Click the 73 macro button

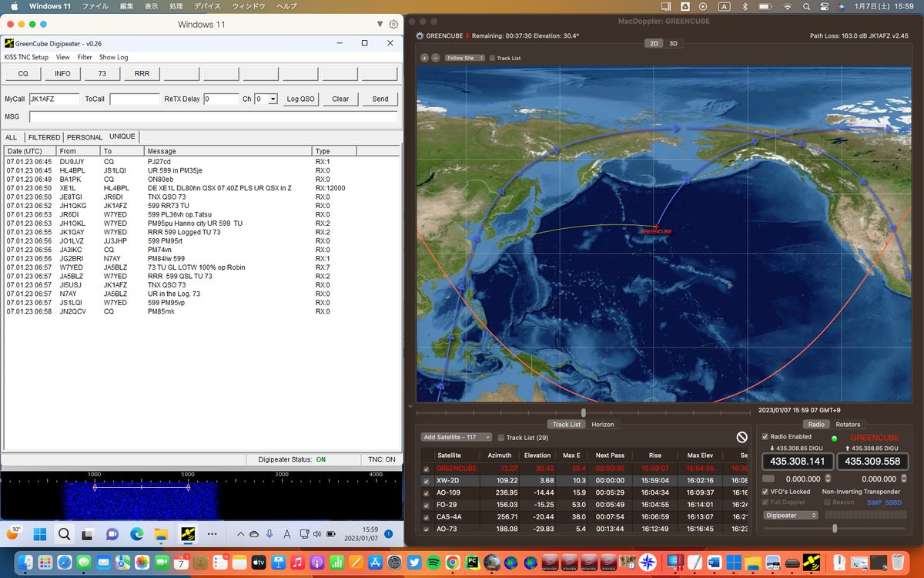click(x=102, y=74)
